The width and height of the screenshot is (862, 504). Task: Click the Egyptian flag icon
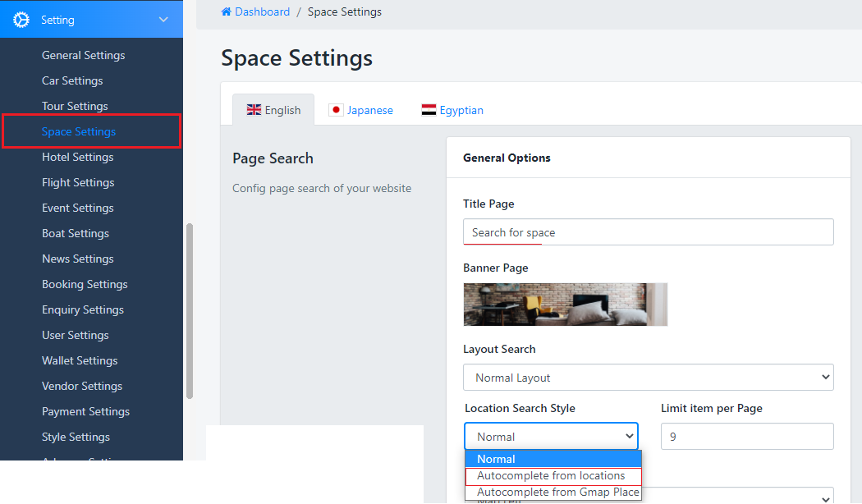pos(429,110)
